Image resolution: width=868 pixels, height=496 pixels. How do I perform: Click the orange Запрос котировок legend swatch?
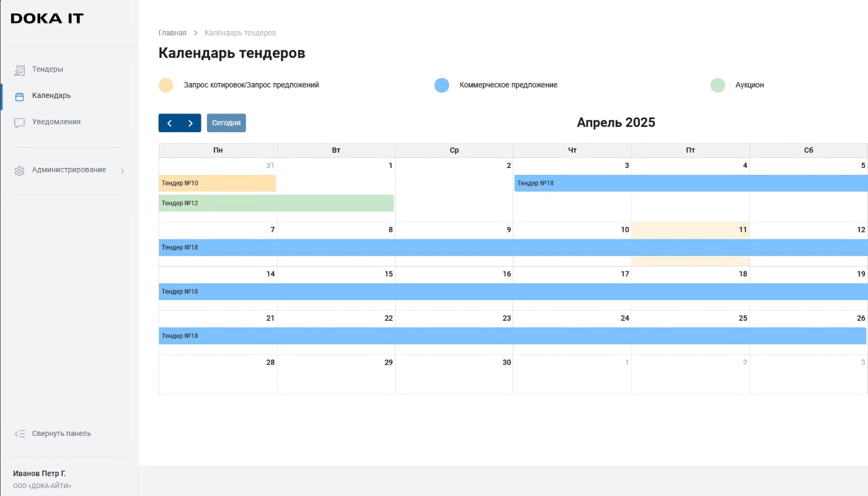click(x=166, y=86)
